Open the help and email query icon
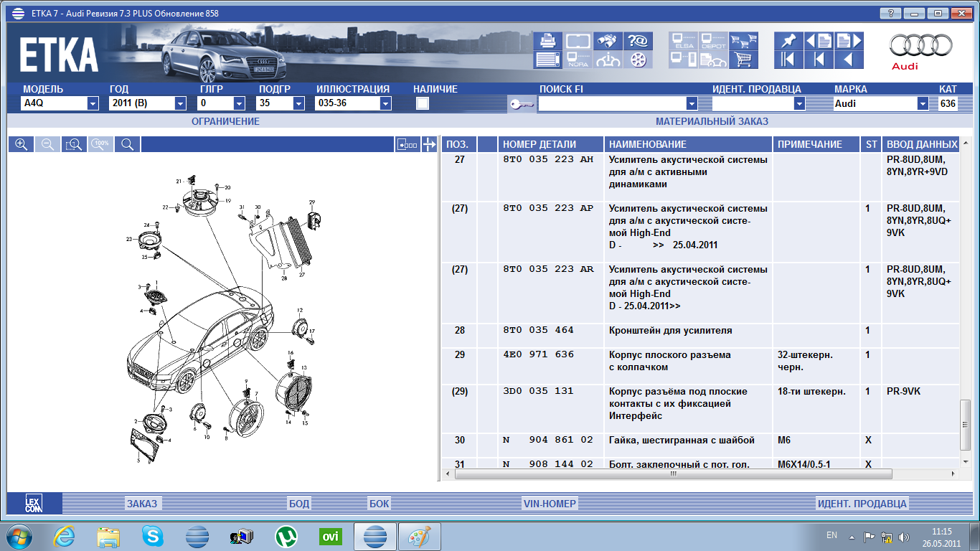 point(638,41)
